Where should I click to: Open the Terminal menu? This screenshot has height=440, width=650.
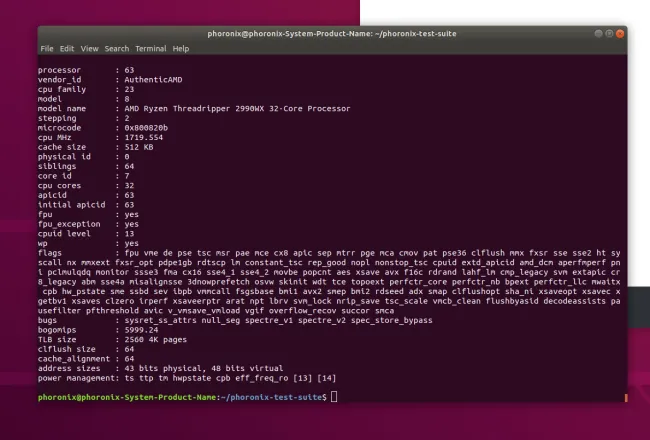(x=150, y=49)
